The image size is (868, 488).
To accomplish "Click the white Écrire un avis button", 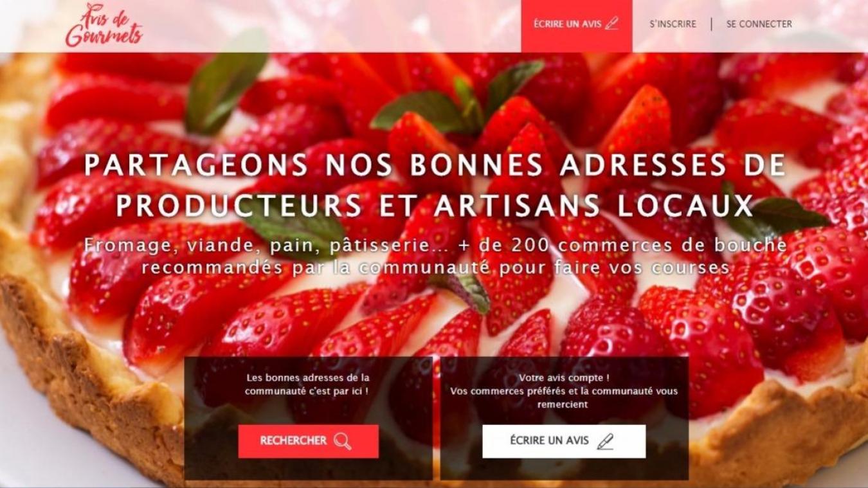I will (564, 441).
